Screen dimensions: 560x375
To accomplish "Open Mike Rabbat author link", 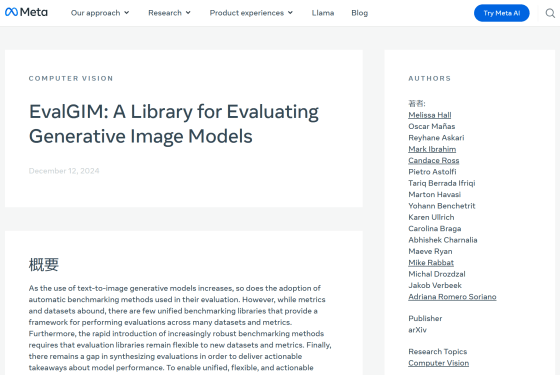I will pyautogui.click(x=431, y=262).
